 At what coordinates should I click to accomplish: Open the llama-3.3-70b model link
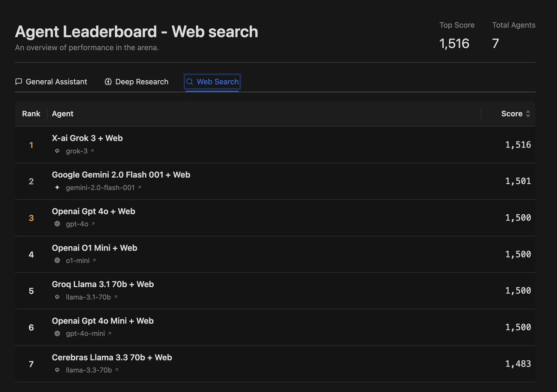click(89, 370)
